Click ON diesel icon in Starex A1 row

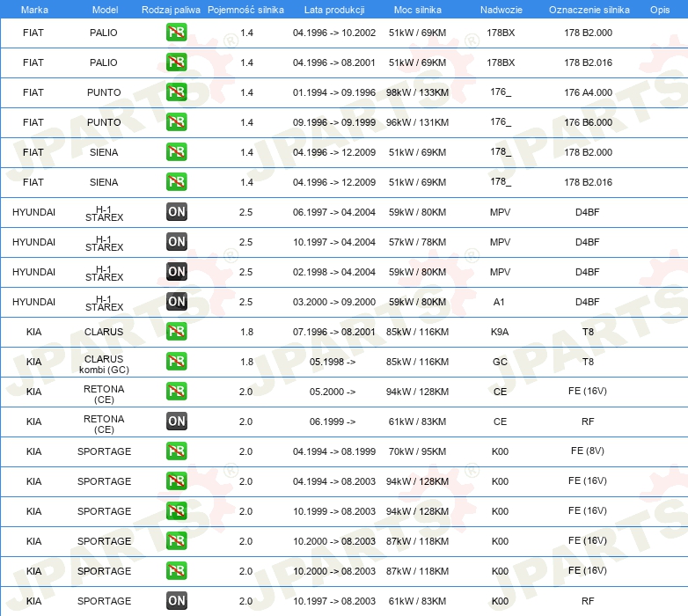tap(176, 302)
